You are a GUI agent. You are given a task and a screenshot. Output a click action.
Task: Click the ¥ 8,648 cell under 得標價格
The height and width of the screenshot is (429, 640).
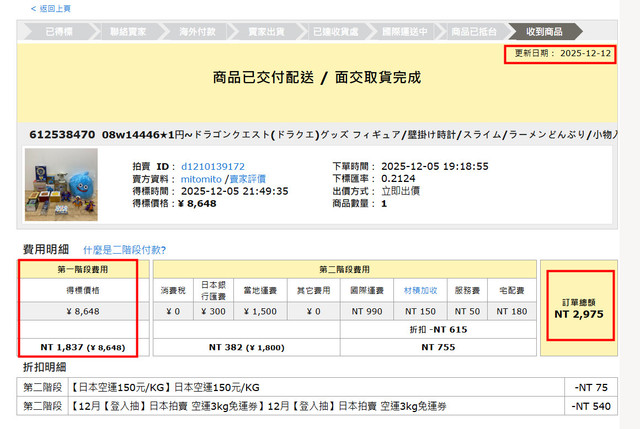point(83,311)
